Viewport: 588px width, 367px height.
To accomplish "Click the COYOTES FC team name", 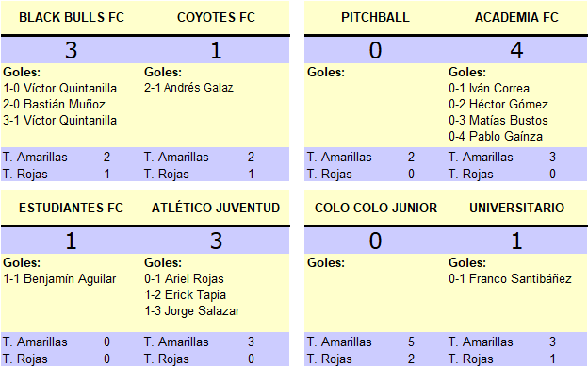I will (216, 17).
